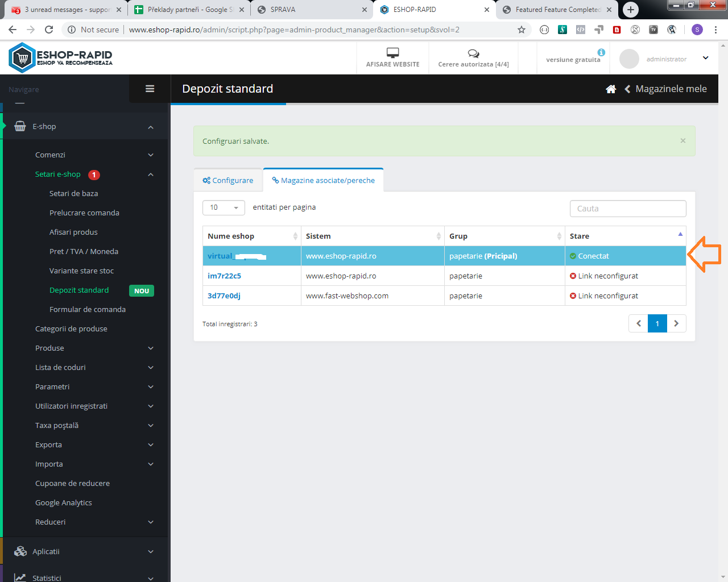Click the E-shop basket icon
The height and width of the screenshot is (582, 728).
coord(20,126)
